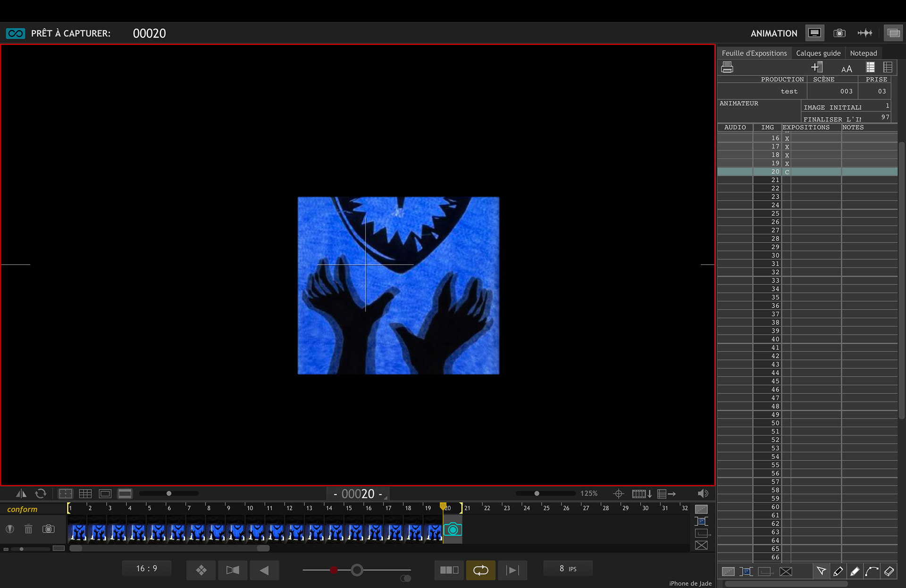Open the Cinematography camera workspace icon
This screenshot has height=588, width=906.
click(839, 33)
